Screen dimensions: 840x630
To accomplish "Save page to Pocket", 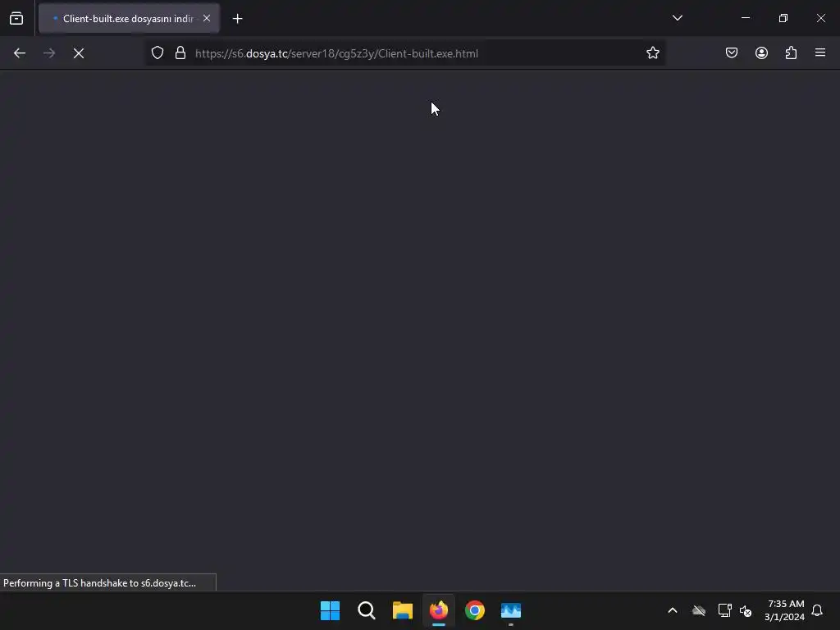I will pyautogui.click(x=732, y=52).
